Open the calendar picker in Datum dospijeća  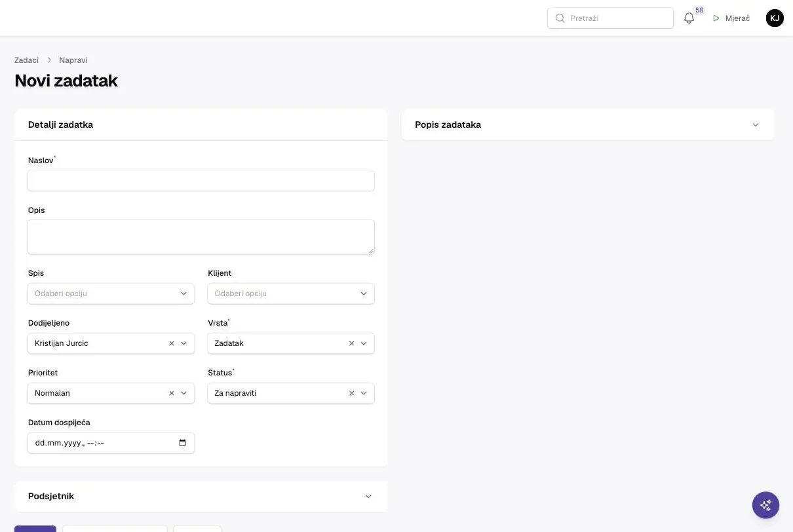(182, 443)
